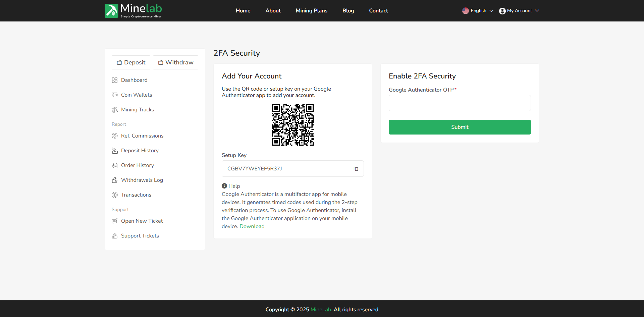The image size is (644, 317).
Task: Click the 2FA QR code image
Action: click(x=293, y=125)
